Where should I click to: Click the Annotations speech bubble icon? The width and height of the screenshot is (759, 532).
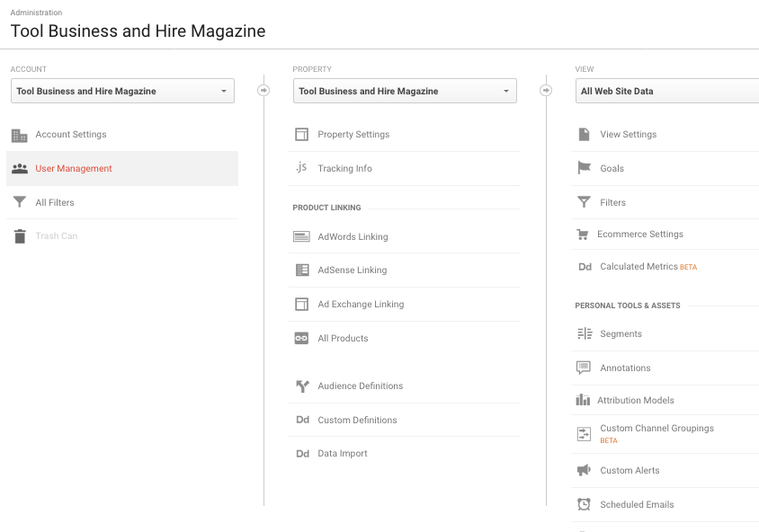tap(584, 368)
